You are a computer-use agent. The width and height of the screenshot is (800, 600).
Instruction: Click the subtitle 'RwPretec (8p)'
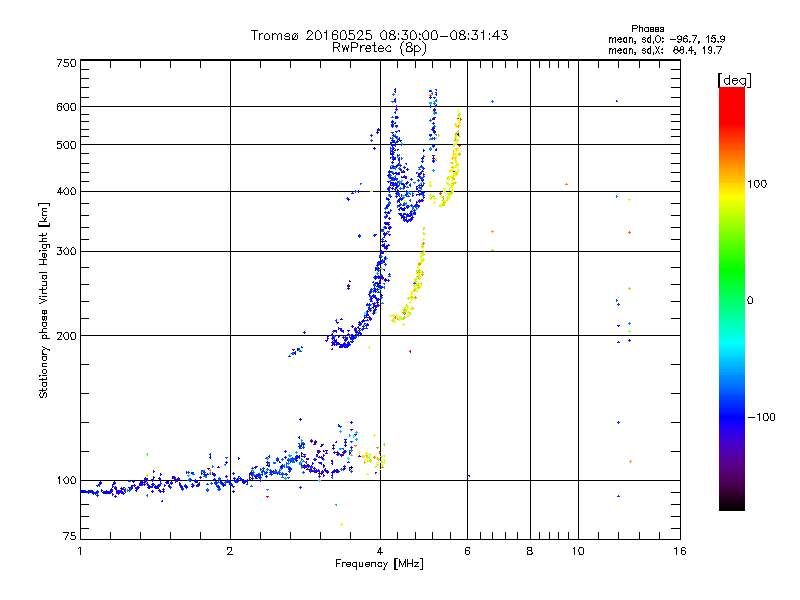(379, 48)
